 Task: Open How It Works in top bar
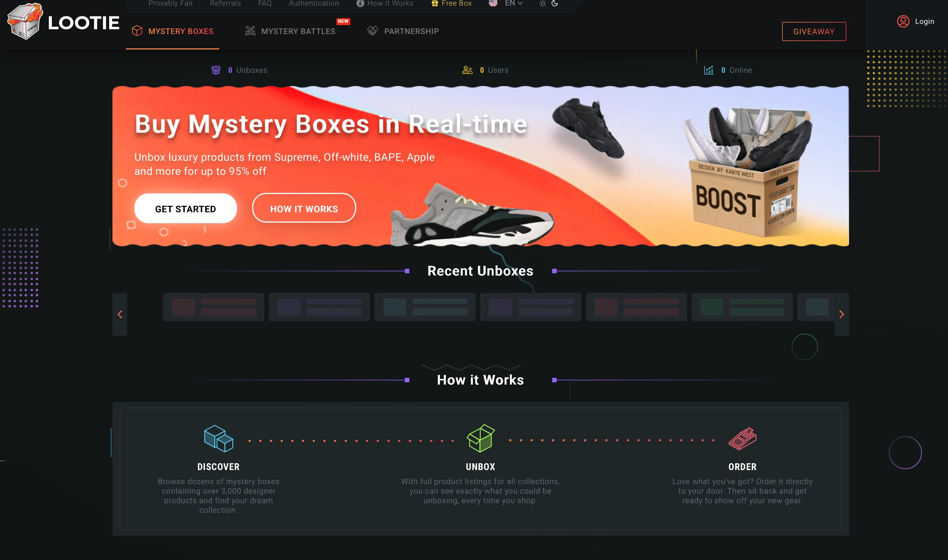point(390,3)
